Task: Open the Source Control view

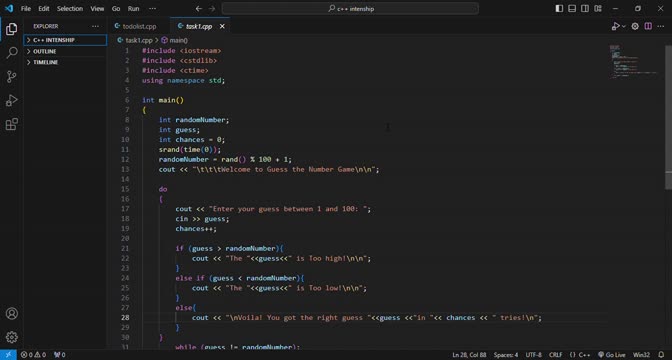Action: [x=12, y=77]
